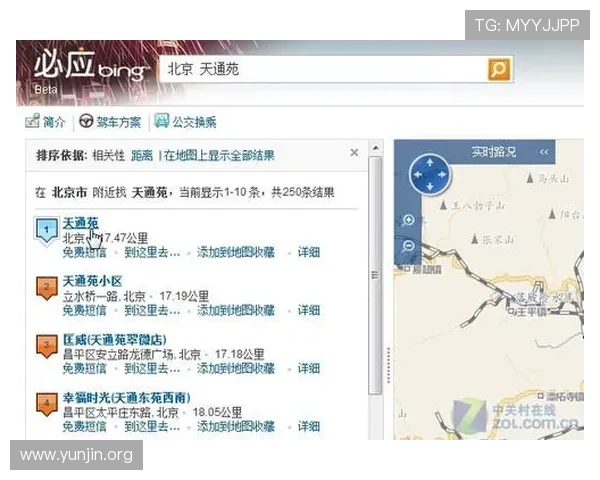
Task: Click 到这里去 under 匡威 result
Action: click(152, 369)
